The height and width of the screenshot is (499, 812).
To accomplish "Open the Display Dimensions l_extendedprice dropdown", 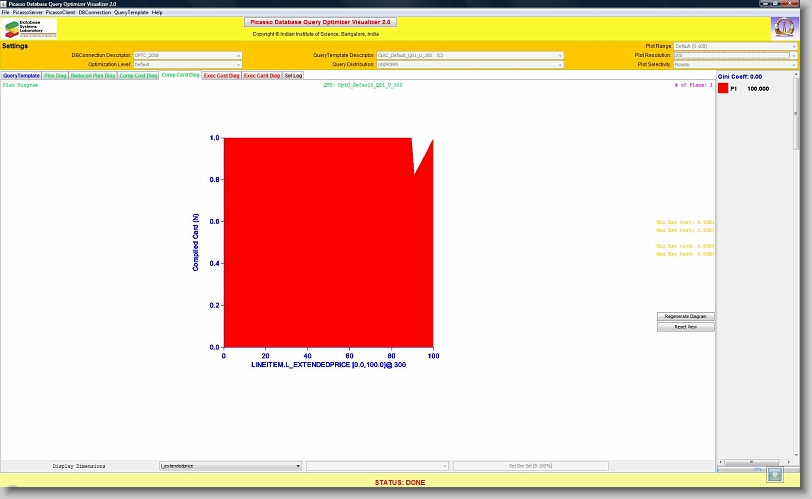I will 230,466.
